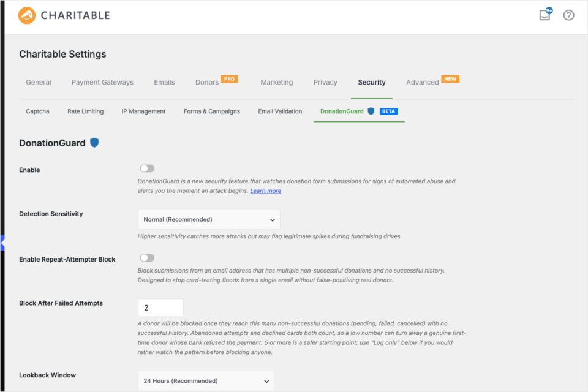Open the Donors settings tab
Image resolution: width=588 pixels, height=392 pixels.
pyautogui.click(x=207, y=82)
